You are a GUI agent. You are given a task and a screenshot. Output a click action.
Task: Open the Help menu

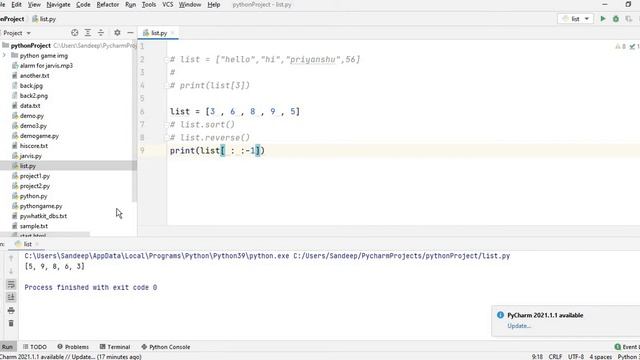(213, 4)
